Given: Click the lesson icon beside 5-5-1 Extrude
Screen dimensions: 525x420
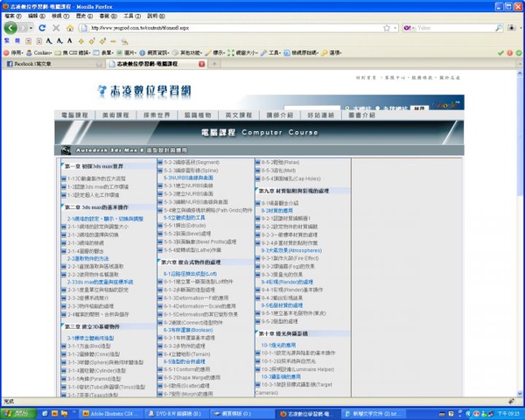Looking at the screenshot, I should click(160, 226).
